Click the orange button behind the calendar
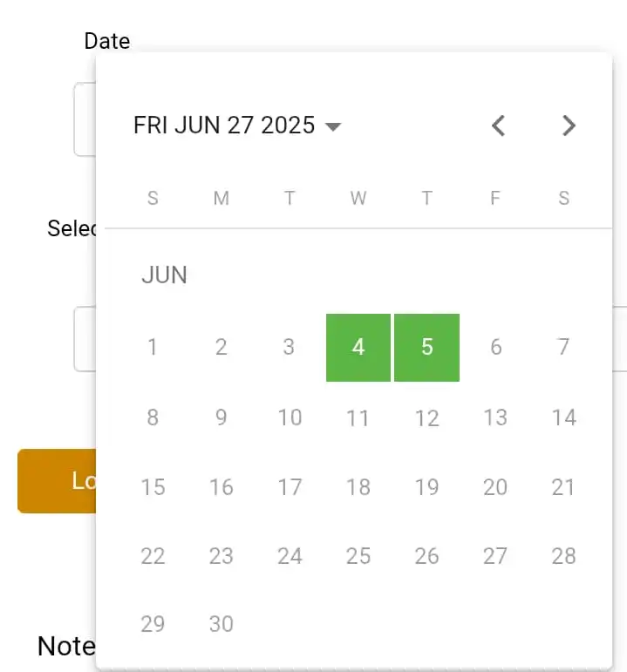 (57, 481)
